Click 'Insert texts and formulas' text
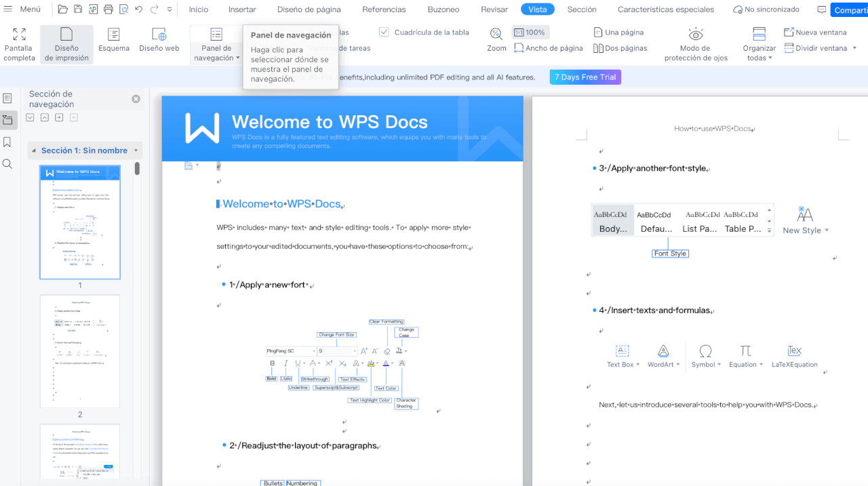 click(654, 310)
